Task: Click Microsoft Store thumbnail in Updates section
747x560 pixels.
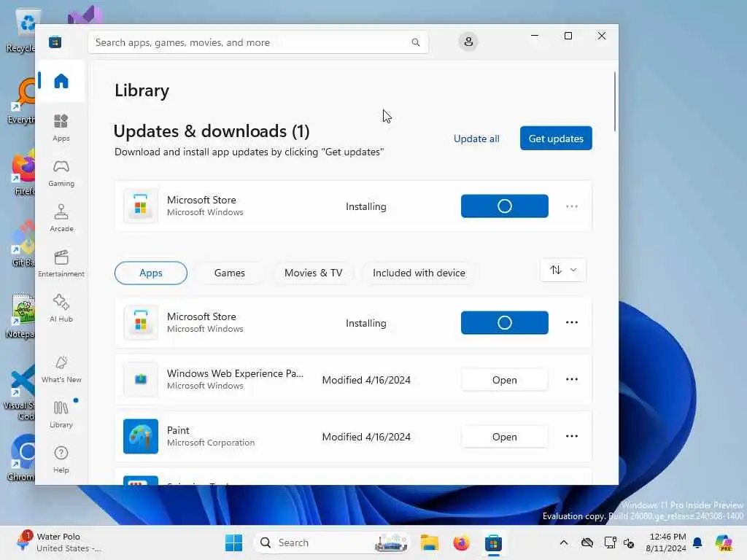Action: click(x=141, y=206)
